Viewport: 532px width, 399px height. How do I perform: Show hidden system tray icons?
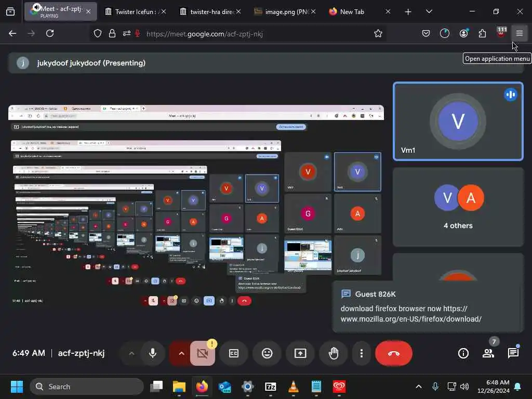(x=419, y=387)
